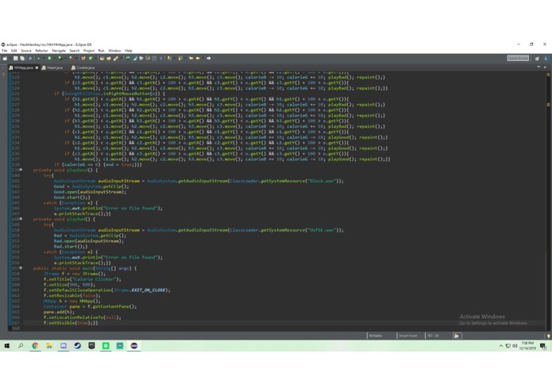This screenshot has height=392, width=552.
Task: Click the "Calorie Clicker" string in code
Action: pos(95,279)
